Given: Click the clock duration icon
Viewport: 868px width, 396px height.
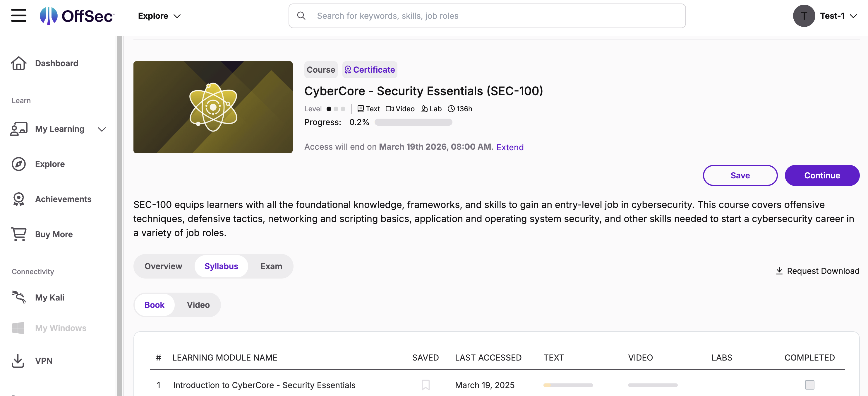Looking at the screenshot, I should click(451, 109).
